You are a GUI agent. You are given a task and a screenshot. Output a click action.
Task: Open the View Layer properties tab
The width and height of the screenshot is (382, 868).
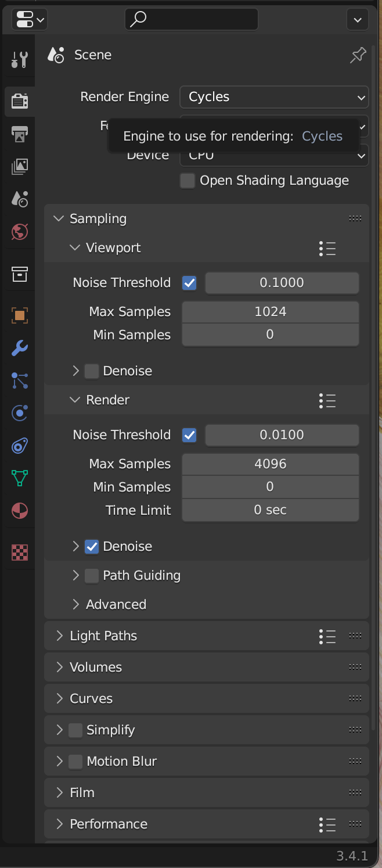[19, 167]
